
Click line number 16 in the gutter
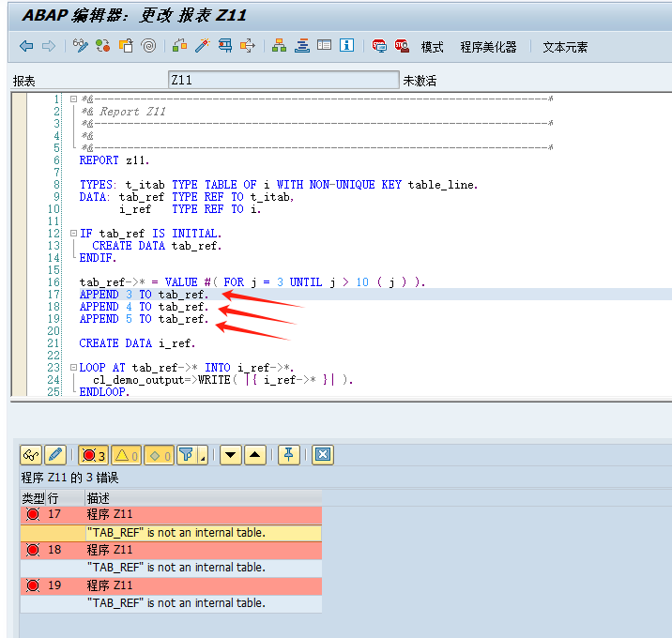click(53, 282)
